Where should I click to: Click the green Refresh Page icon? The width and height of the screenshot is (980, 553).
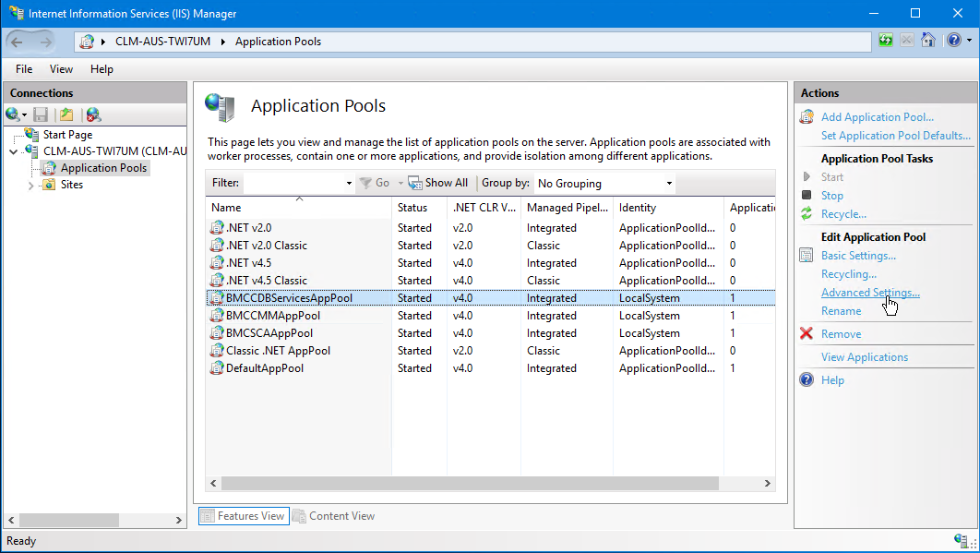886,41
